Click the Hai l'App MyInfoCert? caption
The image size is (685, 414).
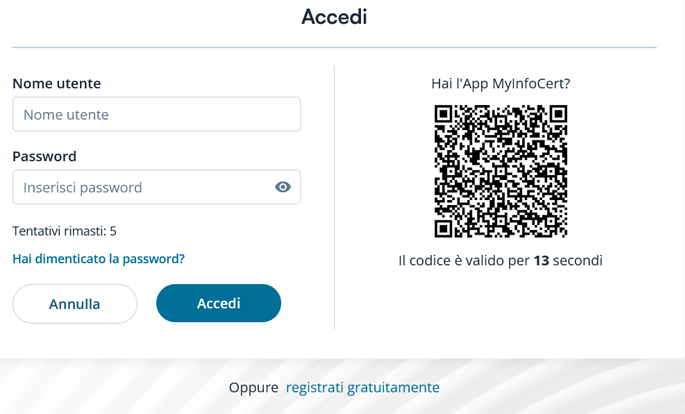(x=501, y=83)
